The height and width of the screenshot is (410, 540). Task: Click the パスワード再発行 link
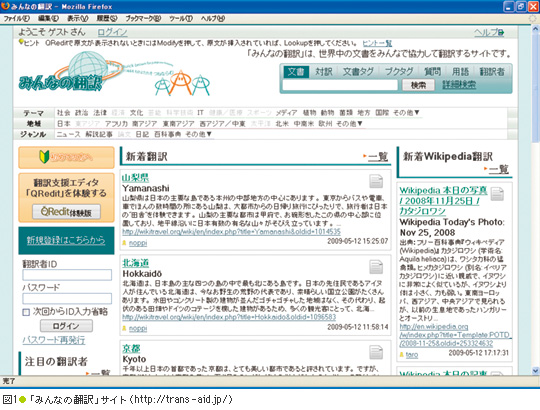click(x=54, y=340)
